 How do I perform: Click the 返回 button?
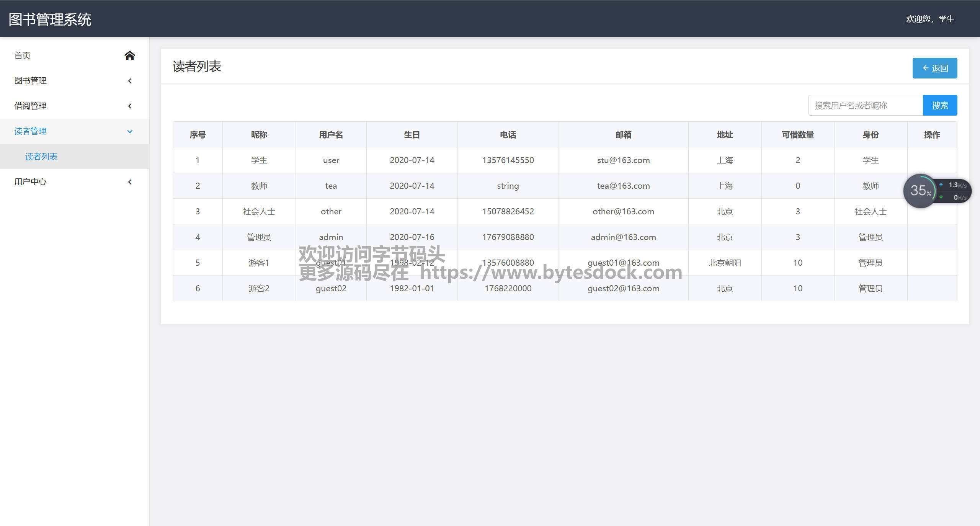point(934,68)
